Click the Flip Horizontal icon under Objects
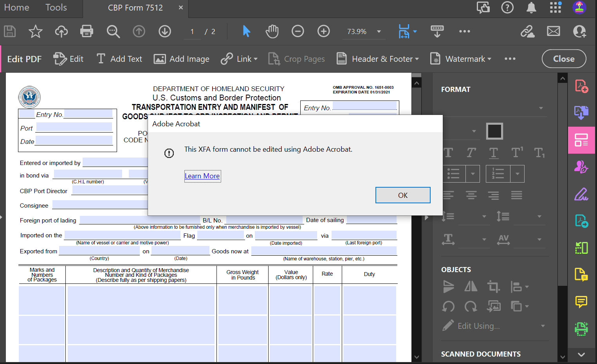597x364 pixels. point(471,287)
